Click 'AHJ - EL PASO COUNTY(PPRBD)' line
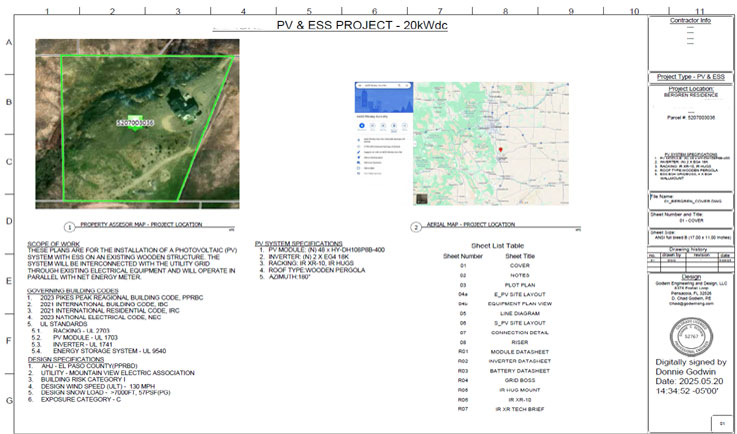 click(89, 366)
